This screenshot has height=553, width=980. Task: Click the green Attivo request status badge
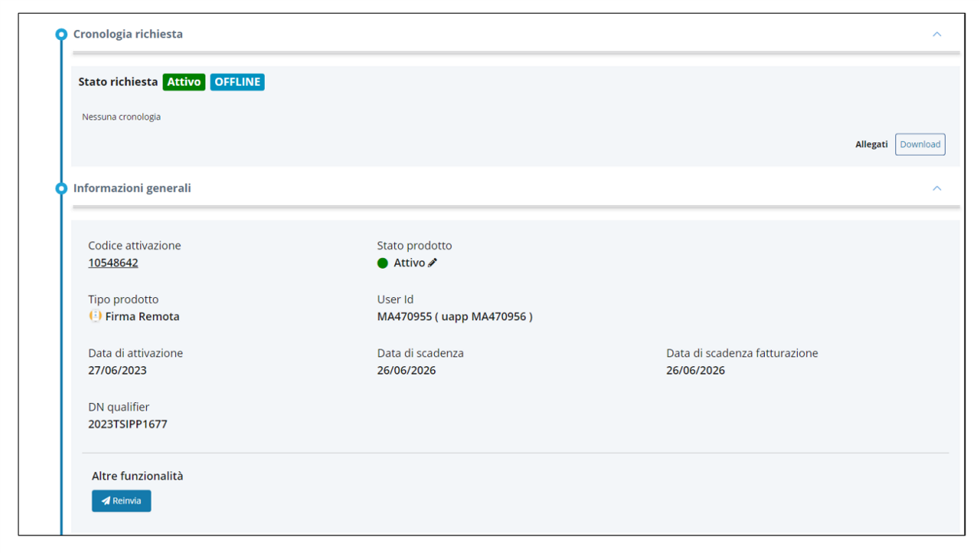click(184, 82)
